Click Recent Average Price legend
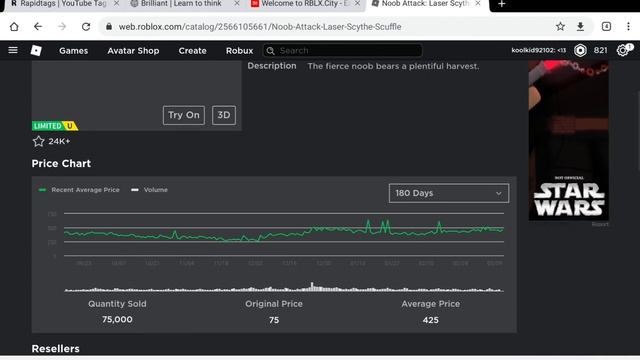 79,190
